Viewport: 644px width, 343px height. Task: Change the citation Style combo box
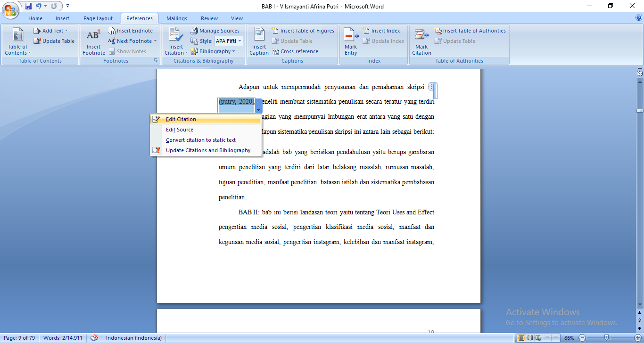[x=228, y=41]
